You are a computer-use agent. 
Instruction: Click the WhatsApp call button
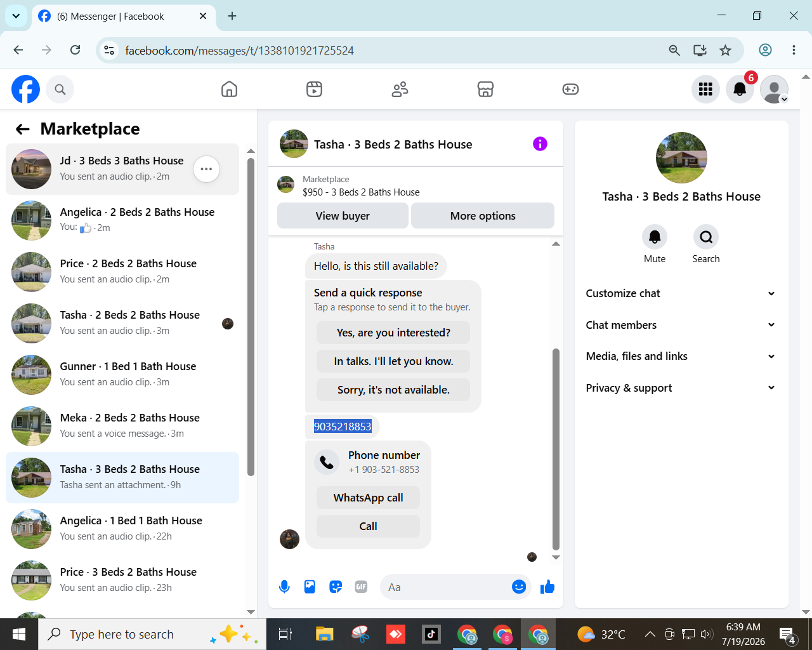pos(368,498)
